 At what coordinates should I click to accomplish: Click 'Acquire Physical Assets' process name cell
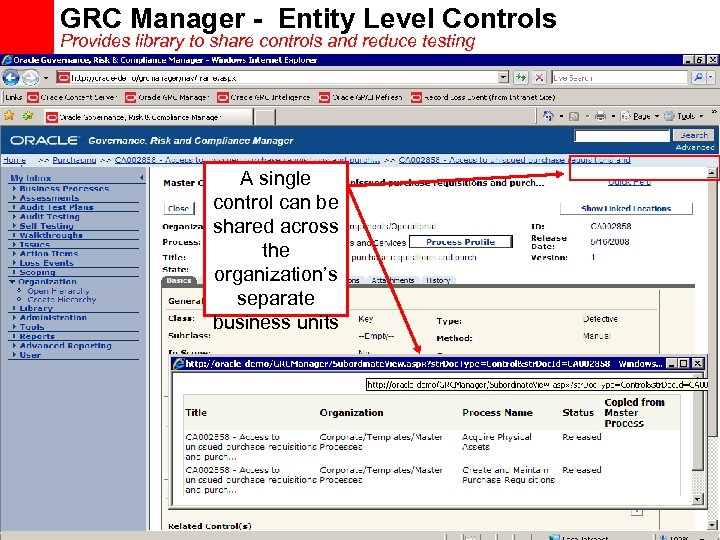[x=496, y=442]
